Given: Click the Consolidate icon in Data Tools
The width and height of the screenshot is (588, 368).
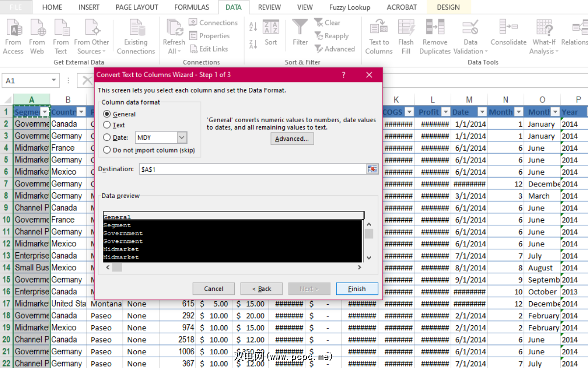Looking at the screenshot, I should tap(508, 27).
